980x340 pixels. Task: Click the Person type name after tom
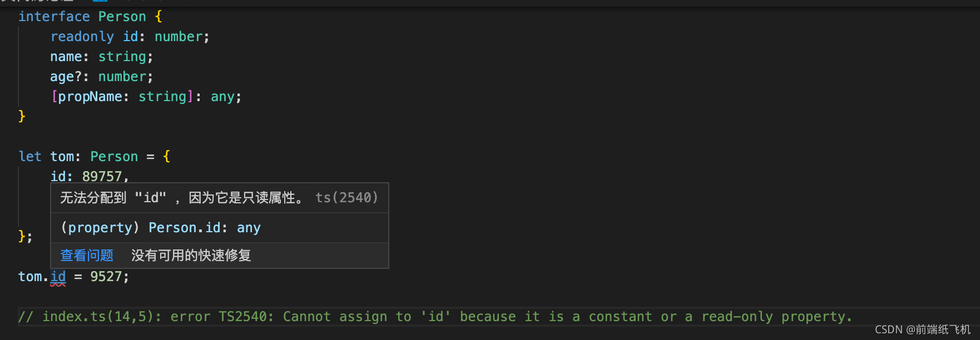pyautogui.click(x=113, y=156)
